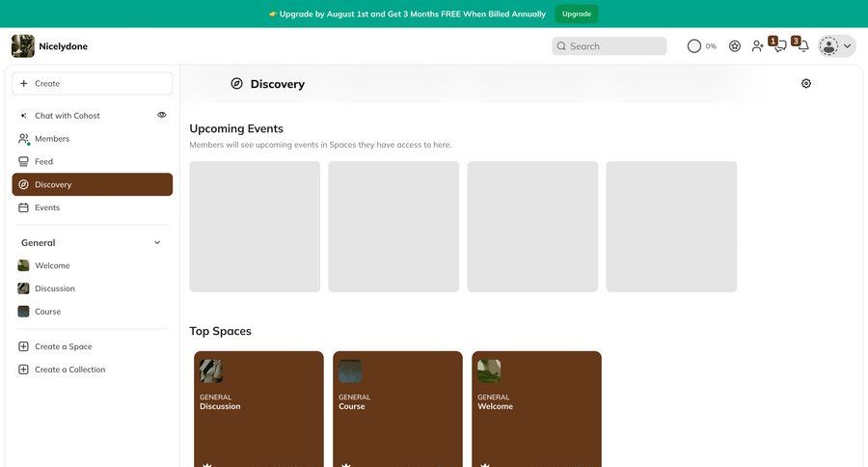This screenshot has width=868, height=467.
Task: Click the Welcome card thumbnail image
Action: pos(489,371)
